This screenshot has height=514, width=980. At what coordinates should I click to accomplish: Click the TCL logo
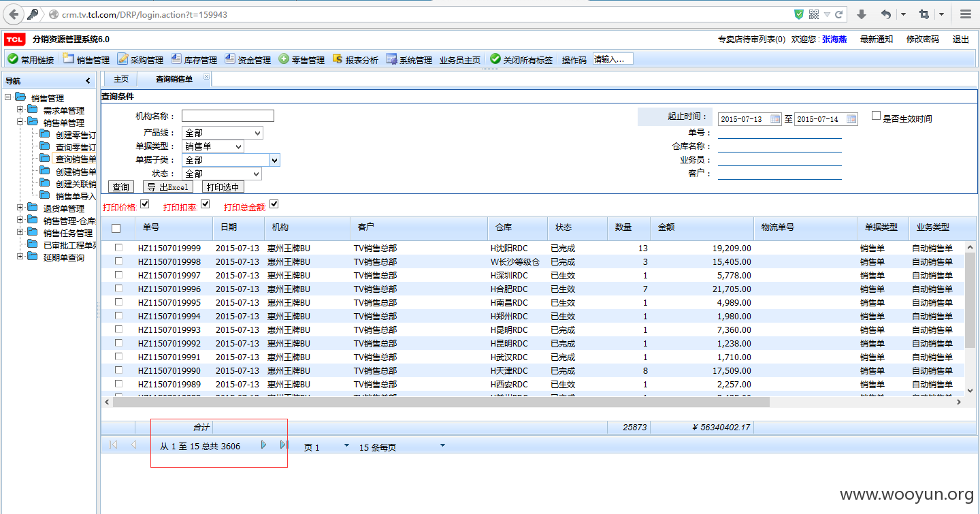[15, 39]
